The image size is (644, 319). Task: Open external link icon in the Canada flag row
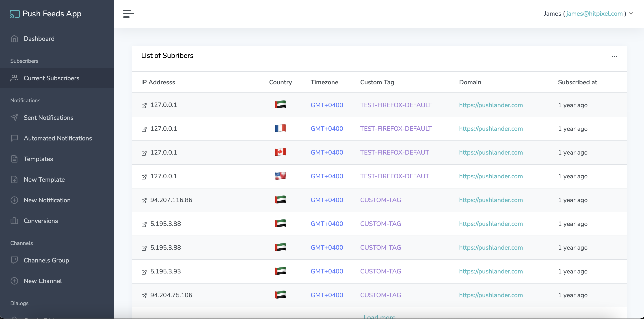pos(144,153)
